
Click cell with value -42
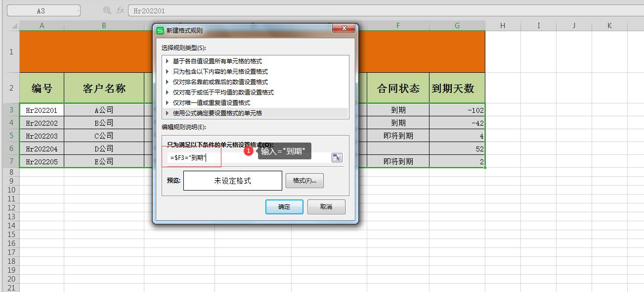pyautogui.click(x=457, y=123)
